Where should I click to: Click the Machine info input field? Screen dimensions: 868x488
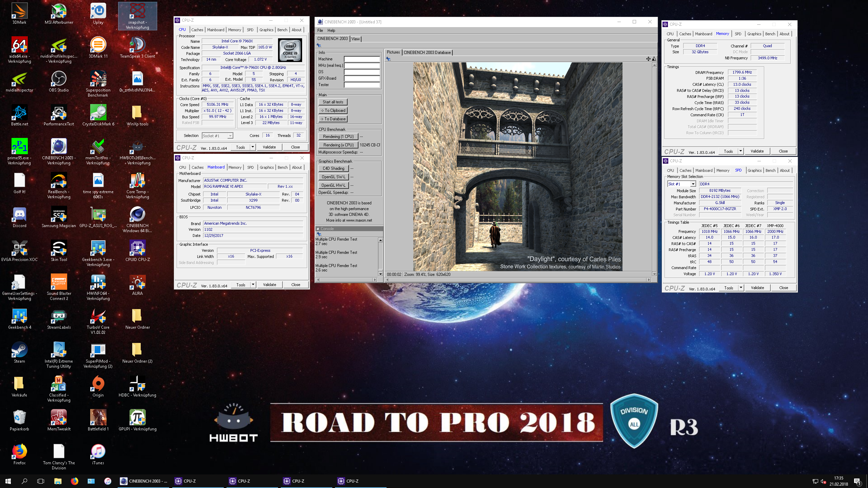(362, 59)
